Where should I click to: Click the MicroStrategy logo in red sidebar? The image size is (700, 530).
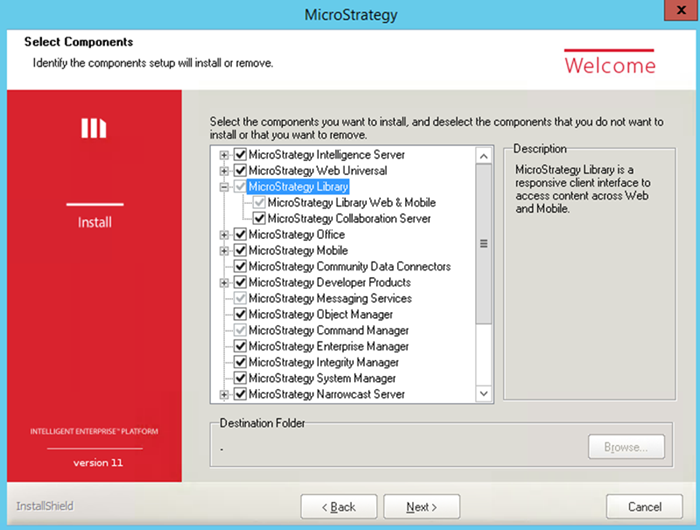pyautogui.click(x=94, y=128)
